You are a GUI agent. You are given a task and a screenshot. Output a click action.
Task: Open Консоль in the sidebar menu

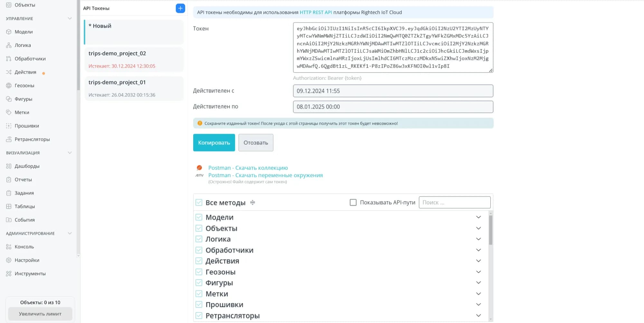[24, 247]
